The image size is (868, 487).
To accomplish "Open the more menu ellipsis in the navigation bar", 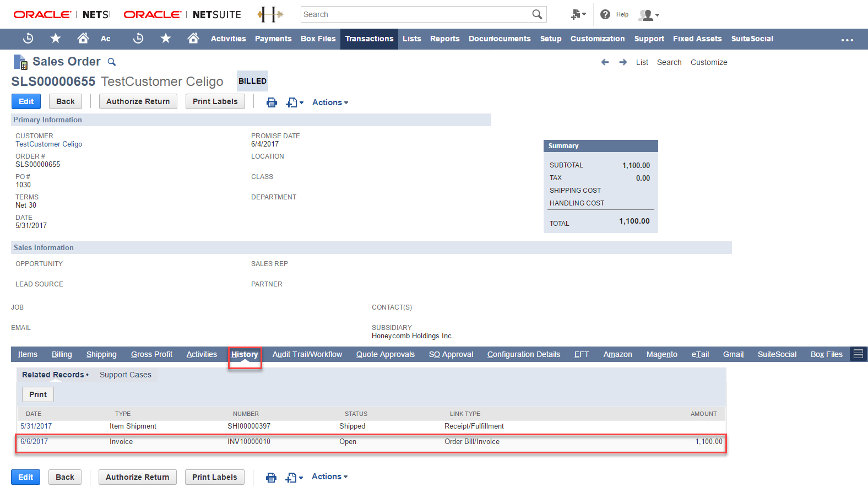I will point(847,40).
